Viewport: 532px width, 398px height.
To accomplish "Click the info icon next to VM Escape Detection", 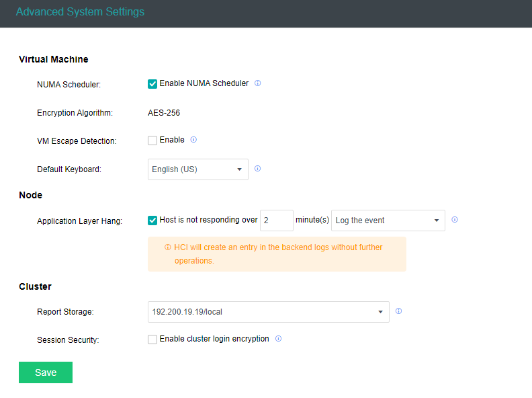I will 193,141.
